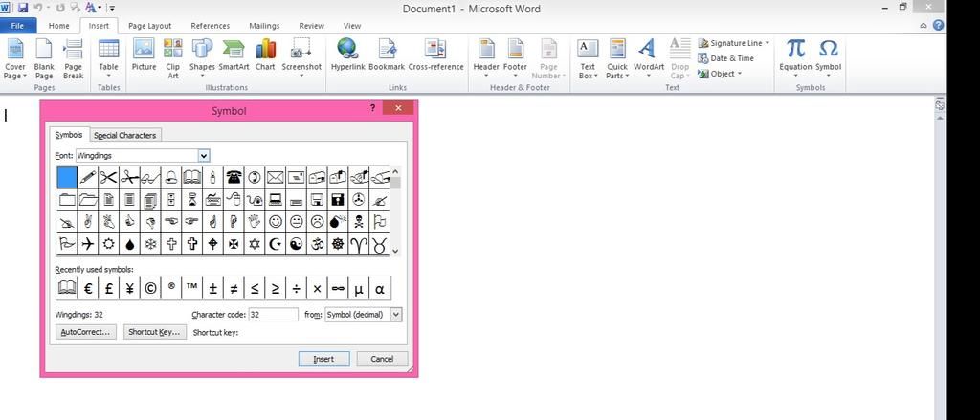Customize Quick Access Toolbar dropdown
This screenshot has width=980, height=420.
[111, 8]
